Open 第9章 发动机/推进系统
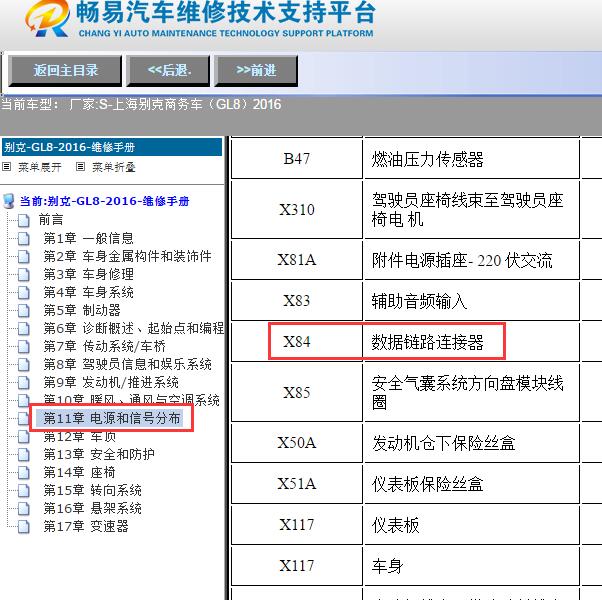This screenshot has height=600, width=602. point(111,382)
